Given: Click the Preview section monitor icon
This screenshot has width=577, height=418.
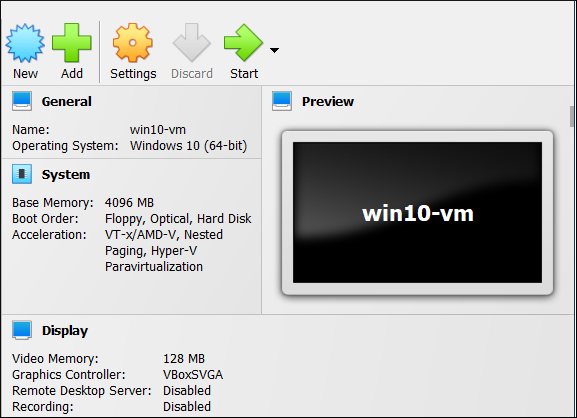Looking at the screenshot, I should (x=282, y=101).
